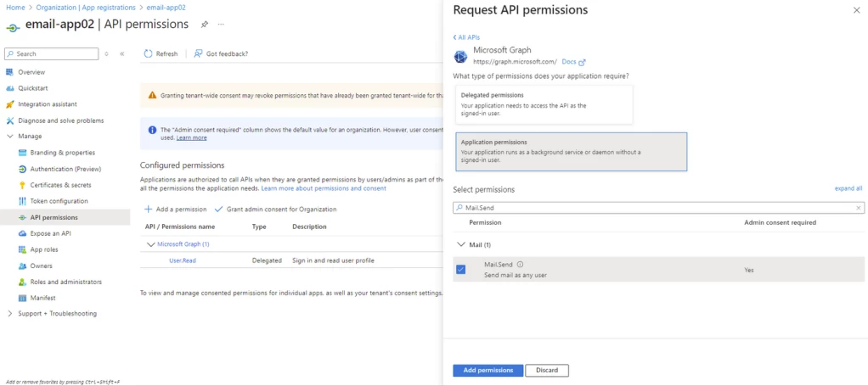868x386 pixels.
Task: Collapse the Manage section in sidebar
Action: pyautogui.click(x=10, y=136)
